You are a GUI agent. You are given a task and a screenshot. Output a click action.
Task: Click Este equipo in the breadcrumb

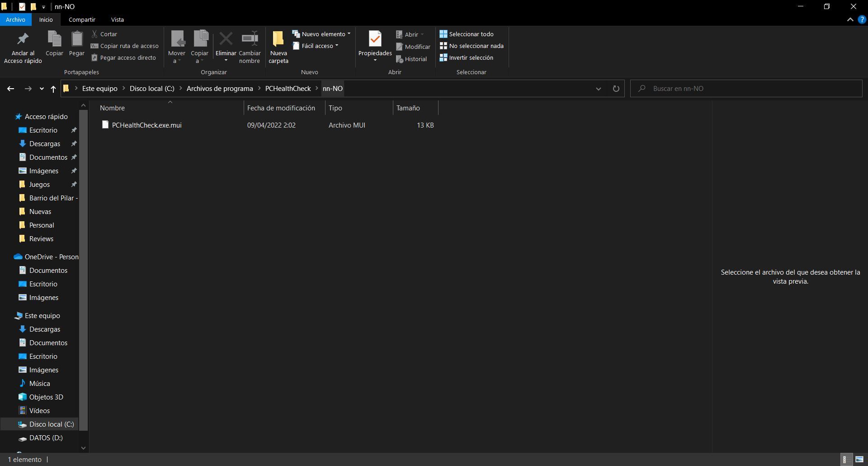99,89
